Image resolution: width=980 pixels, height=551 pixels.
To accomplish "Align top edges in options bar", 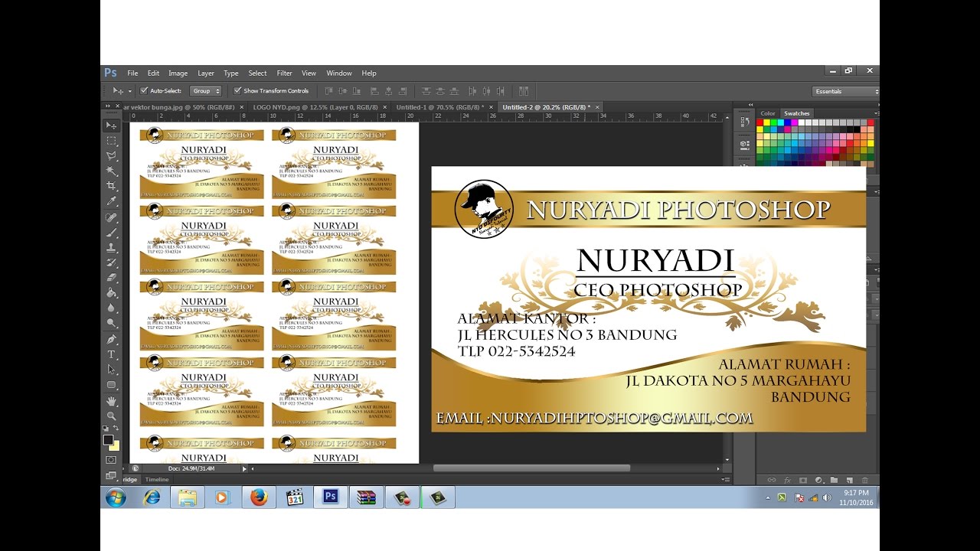I will pos(329,91).
